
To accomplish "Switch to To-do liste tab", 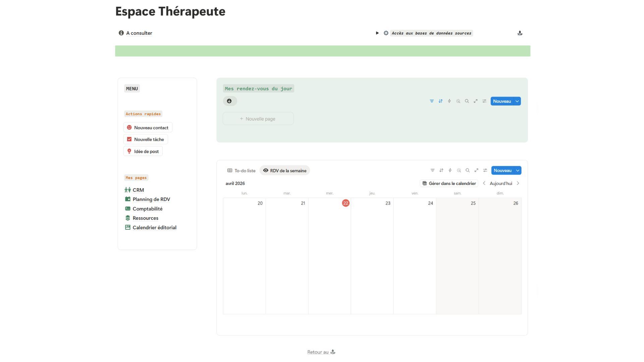I will [241, 171].
